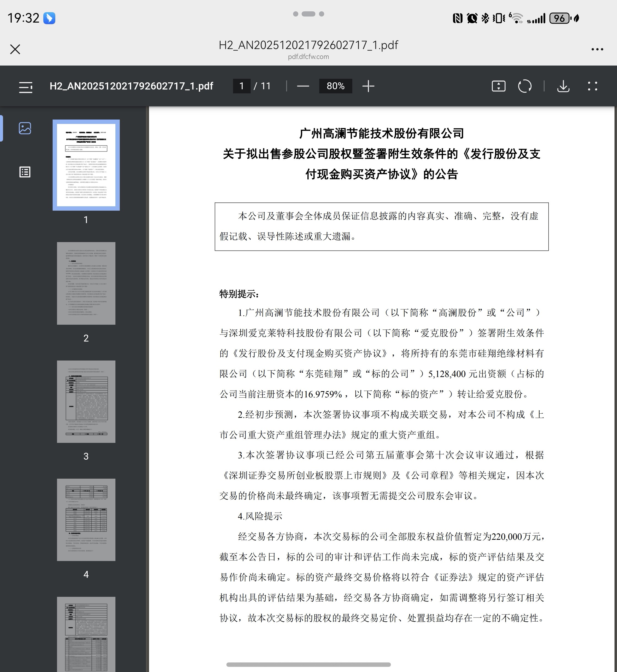The height and width of the screenshot is (672, 617).
Task: Tap the pdf.dfcfw.com source link
Action: tap(308, 57)
